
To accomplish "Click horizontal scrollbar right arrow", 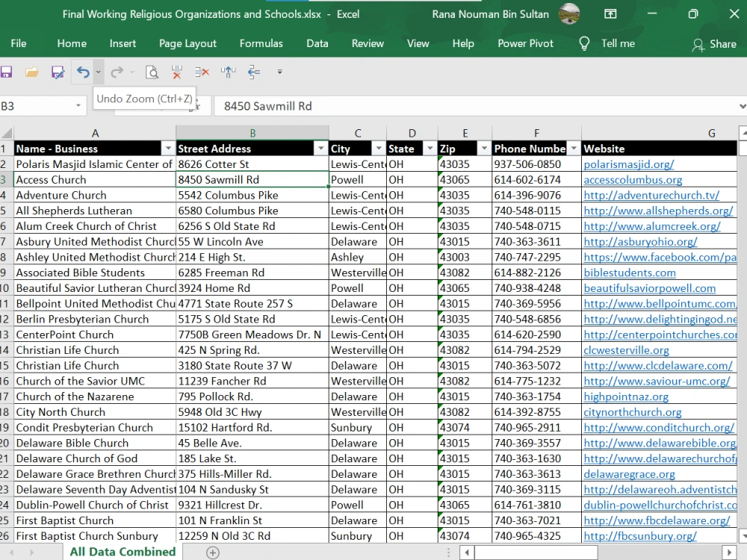I will pyautogui.click(x=729, y=553).
